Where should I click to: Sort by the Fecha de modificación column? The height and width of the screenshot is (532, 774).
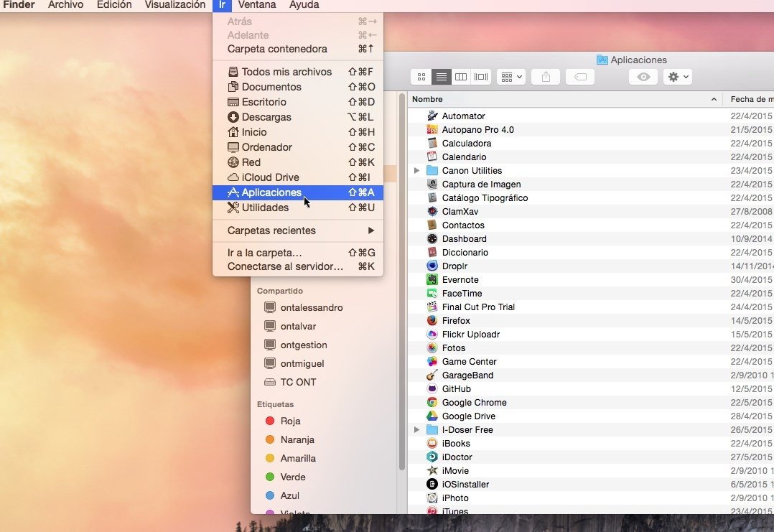tap(749, 99)
